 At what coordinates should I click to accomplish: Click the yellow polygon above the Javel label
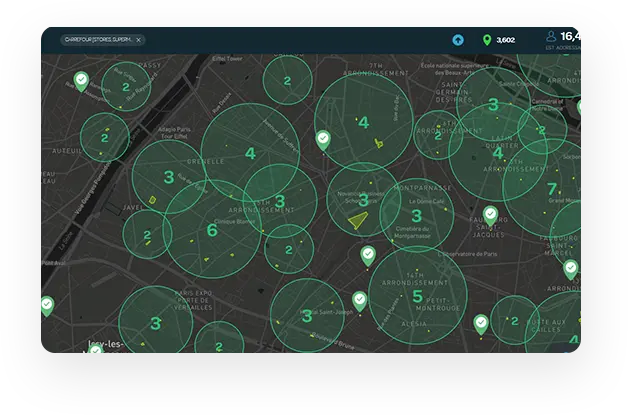point(152,199)
